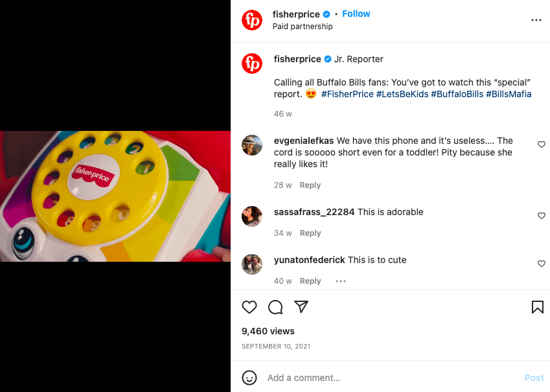
Task: Open evgenialefkas's profile picture
Action: pos(252,145)
